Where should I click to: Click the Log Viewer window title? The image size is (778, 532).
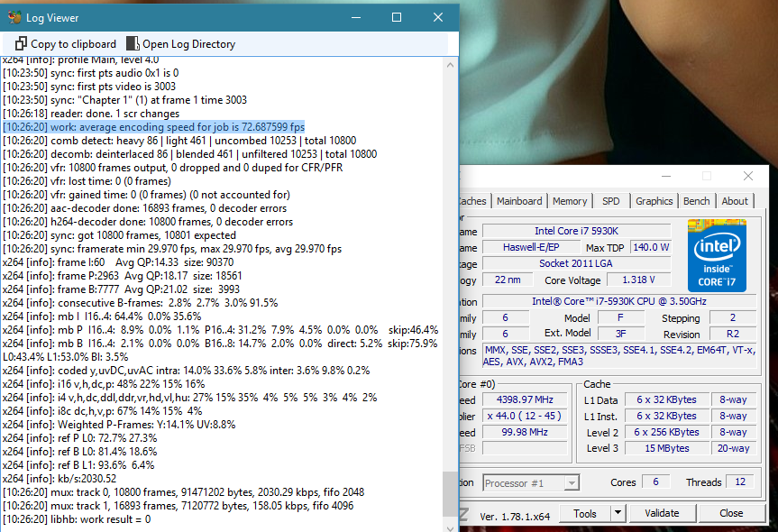click(x=52, y=18)
